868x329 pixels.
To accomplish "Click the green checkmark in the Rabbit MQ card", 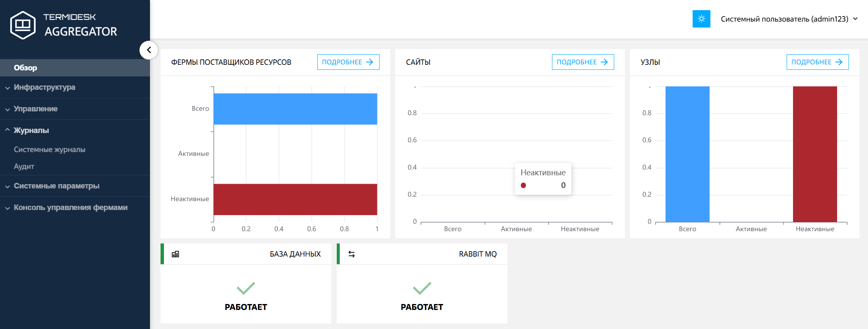I will (422, 288).
